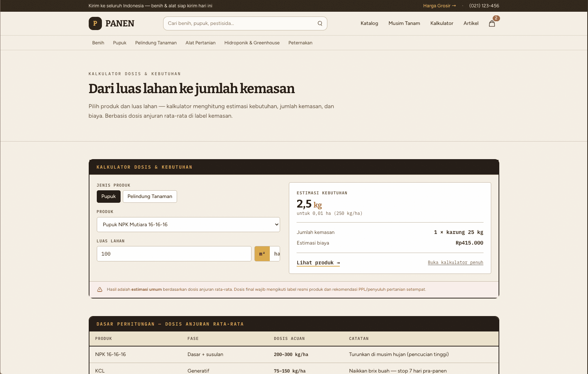Click the NPK 16-16-16 table cell

[x=110, y=355]
